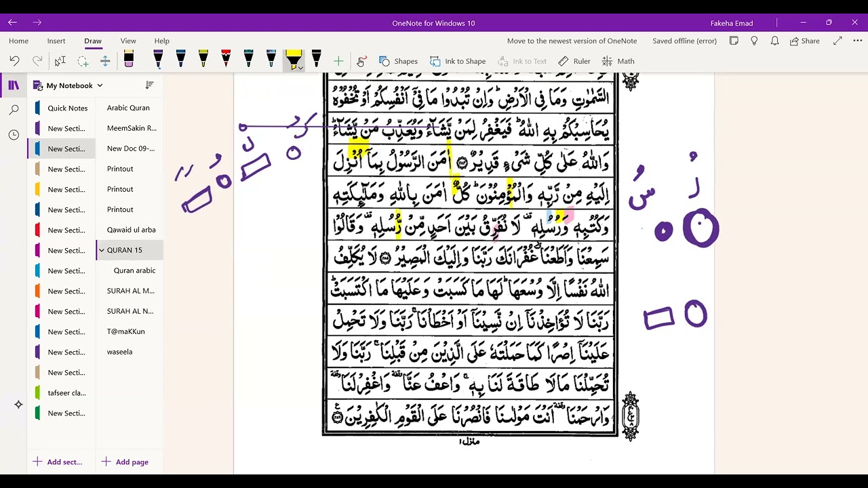Add a new pen with plus icon
The image size is (868, 488).
(x=338, y=61)
